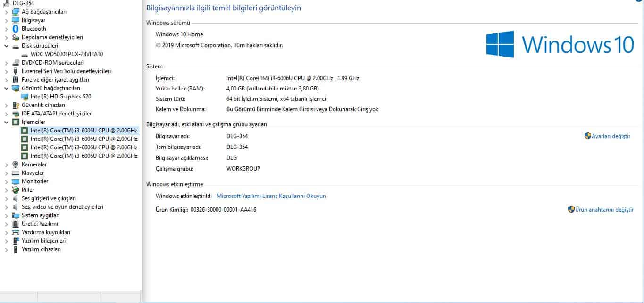Expand the Ağ bağdaştırıcıları branch arrow
The width and height of the screenshot is (644, 303).
click(6, 12)
